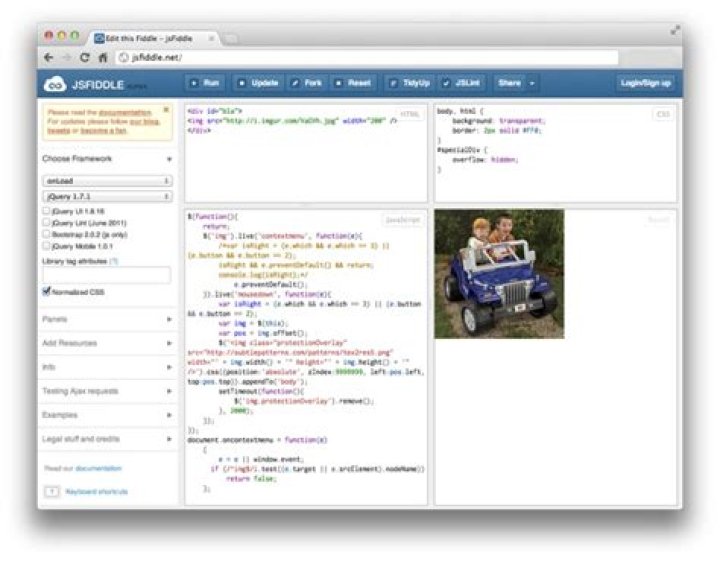The width and height of the screenshot is (720, 561).
Task: Click the Library tag attributes input field
Action: pos(107,275)
